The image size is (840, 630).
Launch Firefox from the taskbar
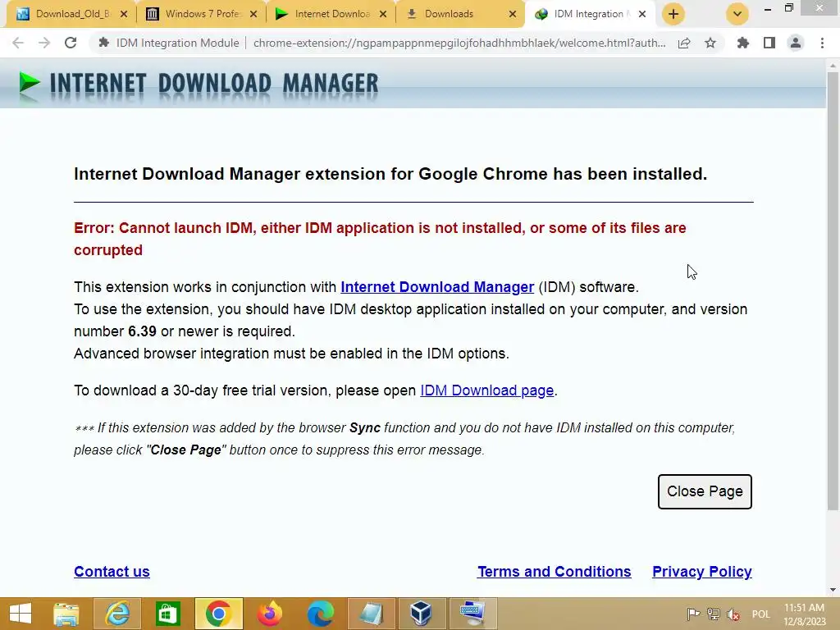coord(269,614)
